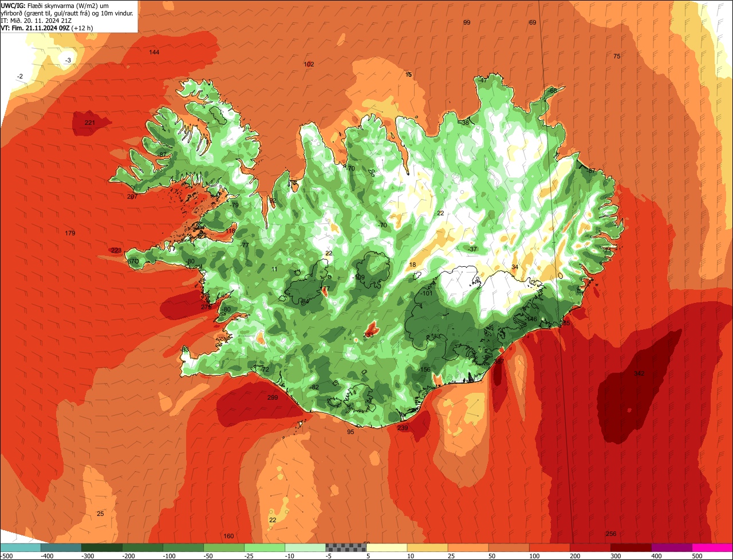Viewport: 733px width, 560px height.
Task: Click the value 144 in the northwest sea
Action: (x=154, y=52)
